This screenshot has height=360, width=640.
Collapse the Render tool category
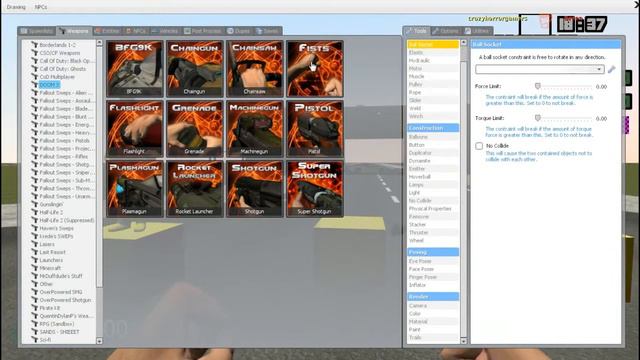click(x=433, y=297)
